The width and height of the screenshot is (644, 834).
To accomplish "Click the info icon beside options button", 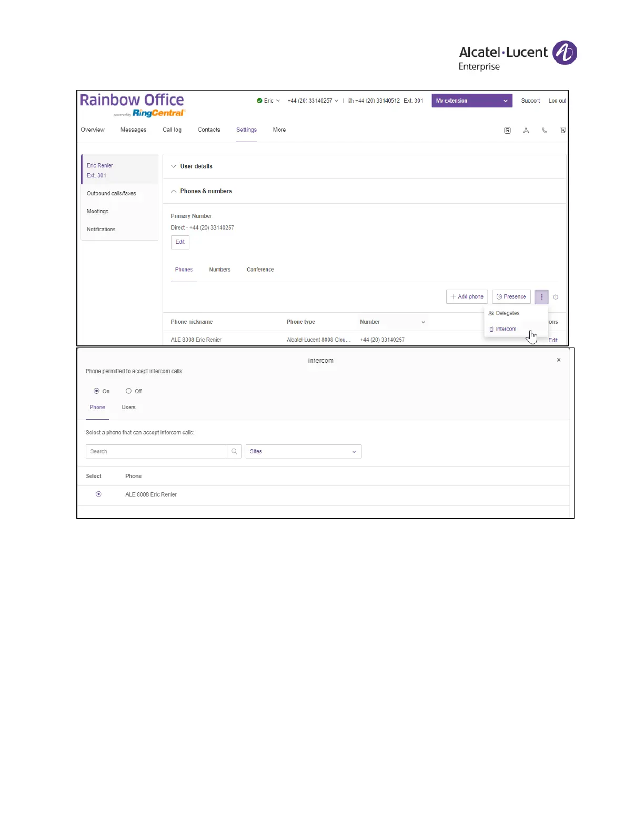I will click(x=556, y=297).
